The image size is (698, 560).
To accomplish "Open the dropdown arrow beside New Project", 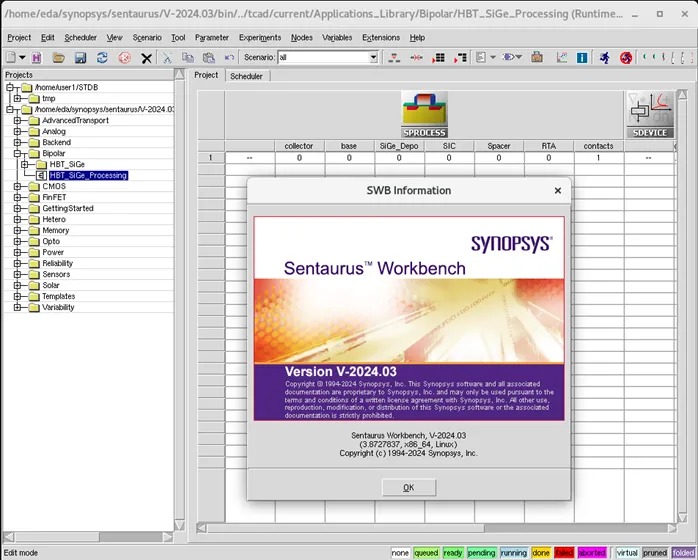I will click(x=22, y=57).
